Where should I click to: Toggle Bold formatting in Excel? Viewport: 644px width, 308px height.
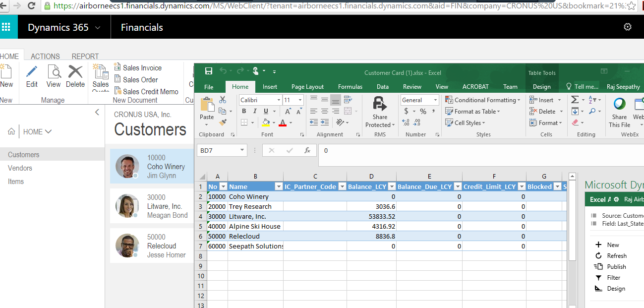click(244, 111)
